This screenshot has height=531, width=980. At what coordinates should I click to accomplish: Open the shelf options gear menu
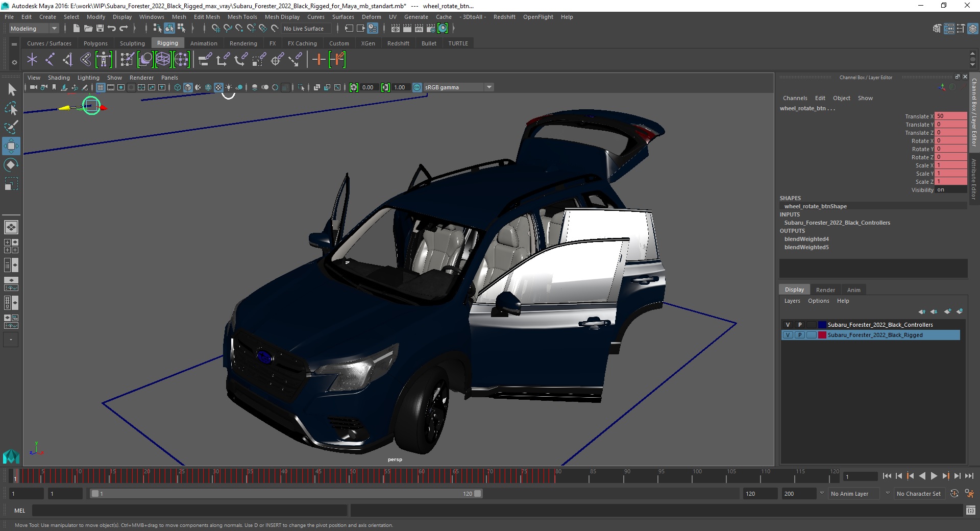coord(14,62)
